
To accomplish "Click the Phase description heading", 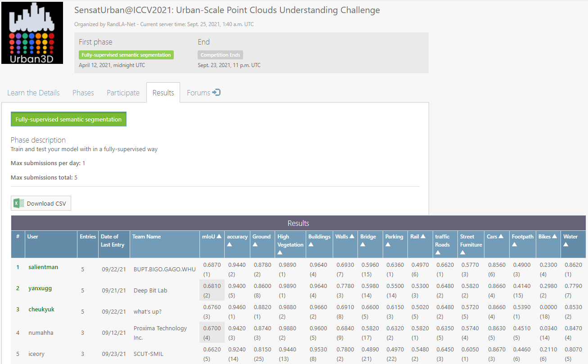I will click(38, 140).
